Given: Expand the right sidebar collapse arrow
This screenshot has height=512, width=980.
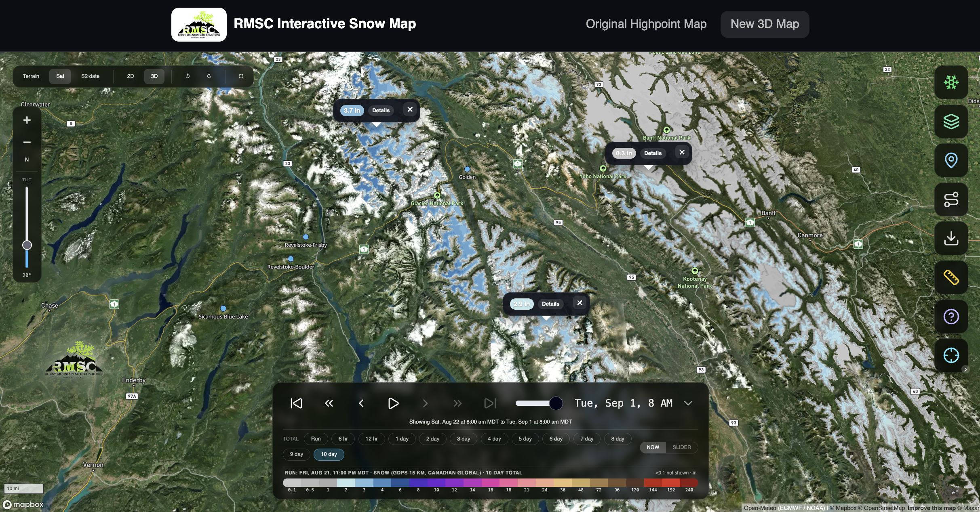Looking at the screenshot, I should click(965, 369).
